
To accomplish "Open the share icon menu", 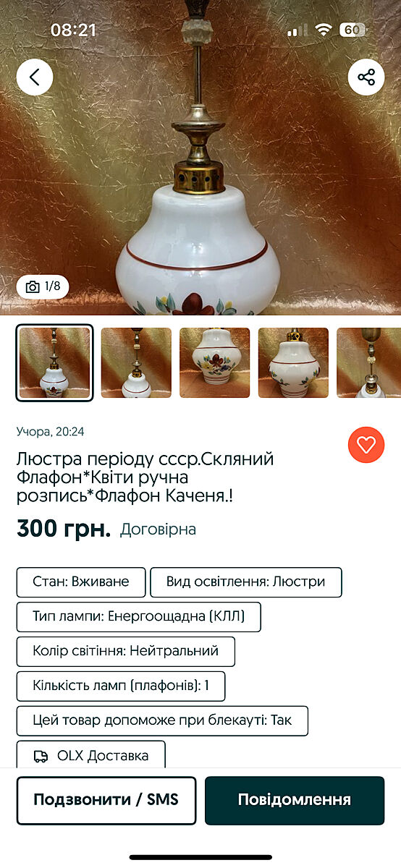I will coord(366,77).
